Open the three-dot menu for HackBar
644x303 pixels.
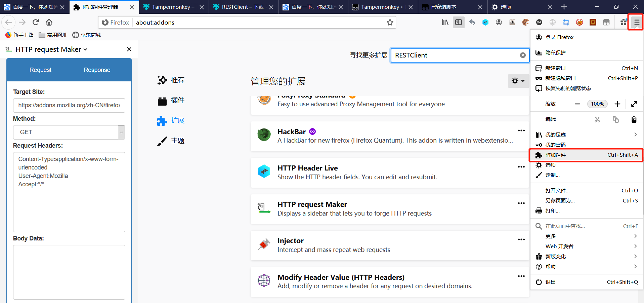tap(521, 130)
